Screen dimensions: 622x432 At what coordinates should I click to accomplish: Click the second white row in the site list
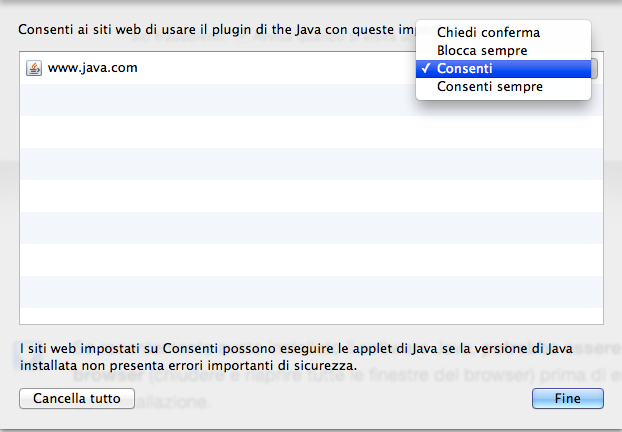(x=311, y=132)
